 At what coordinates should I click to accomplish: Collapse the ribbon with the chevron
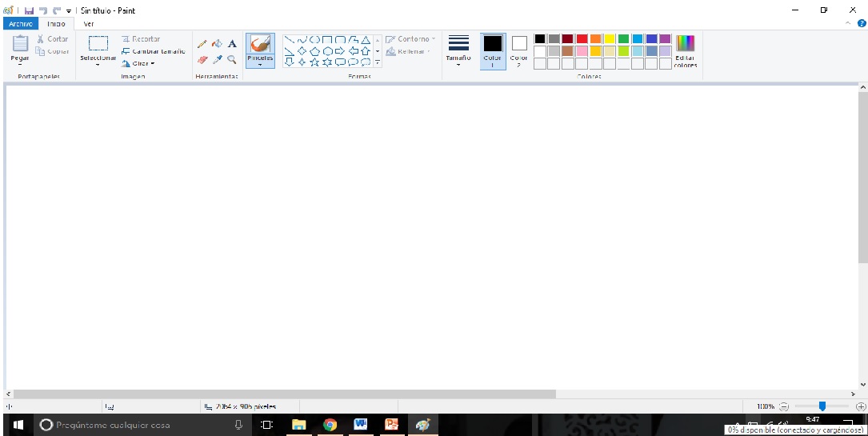[849, 23]
